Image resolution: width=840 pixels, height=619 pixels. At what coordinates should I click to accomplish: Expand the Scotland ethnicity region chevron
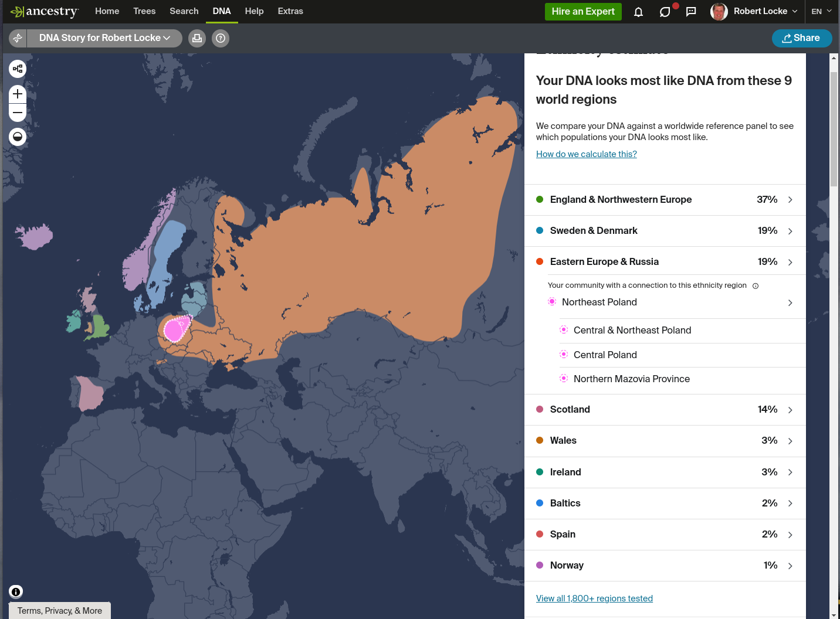[790, 409]
